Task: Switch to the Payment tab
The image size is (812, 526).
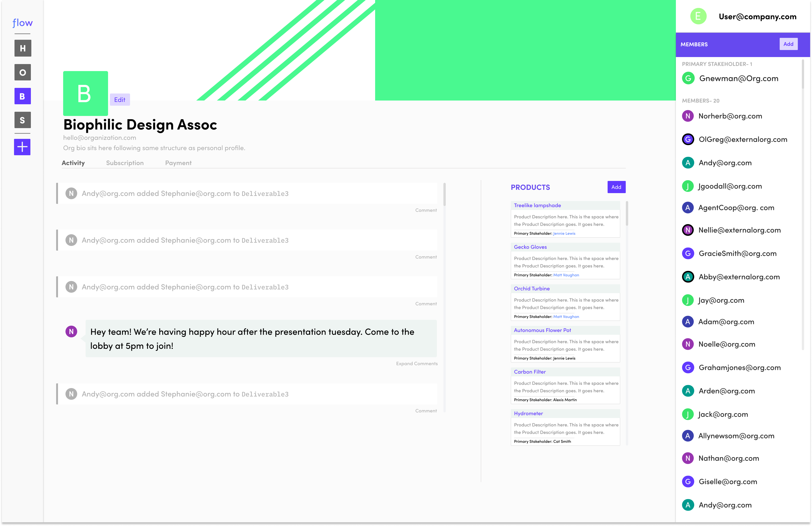Action: pos(178,163)
